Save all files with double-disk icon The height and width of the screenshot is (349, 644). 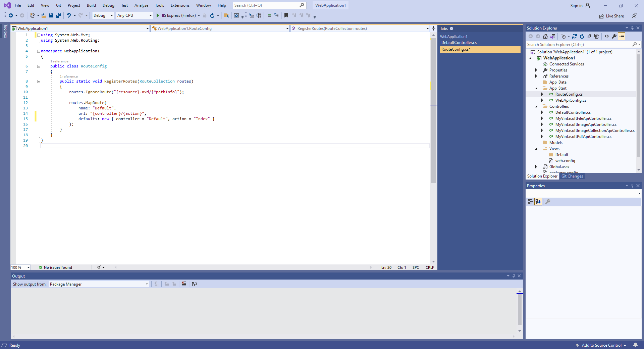tap(59, 15)
